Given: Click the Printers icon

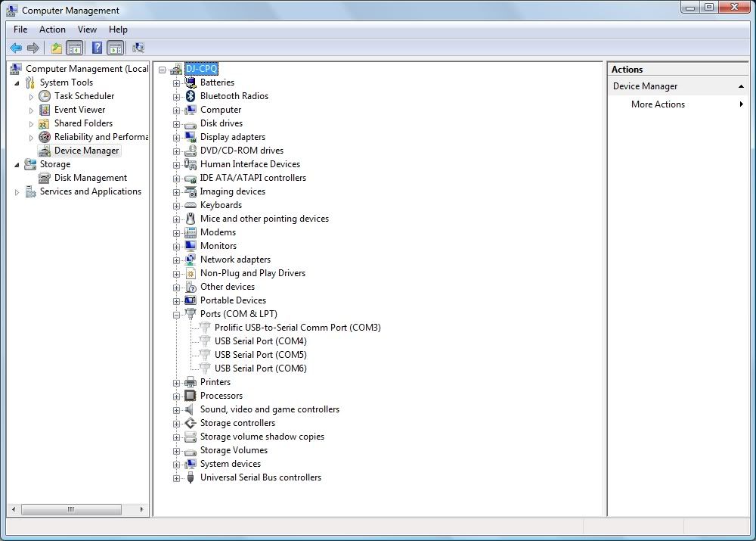Looking at the screenshot, I should [191, 382].
